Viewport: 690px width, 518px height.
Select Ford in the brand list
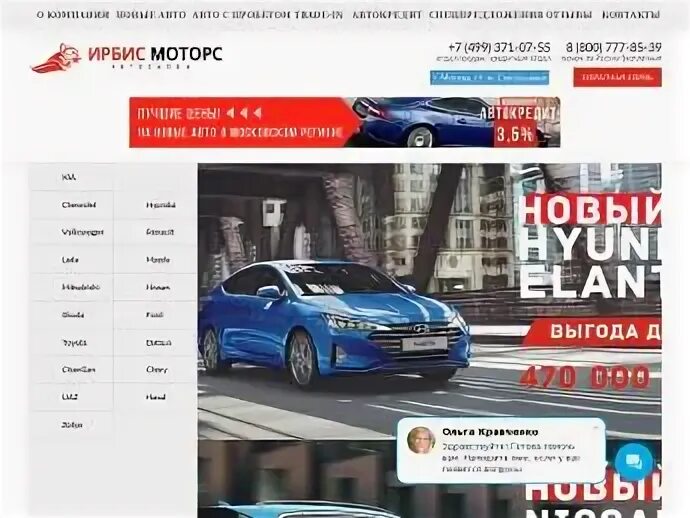coord(154,315)
